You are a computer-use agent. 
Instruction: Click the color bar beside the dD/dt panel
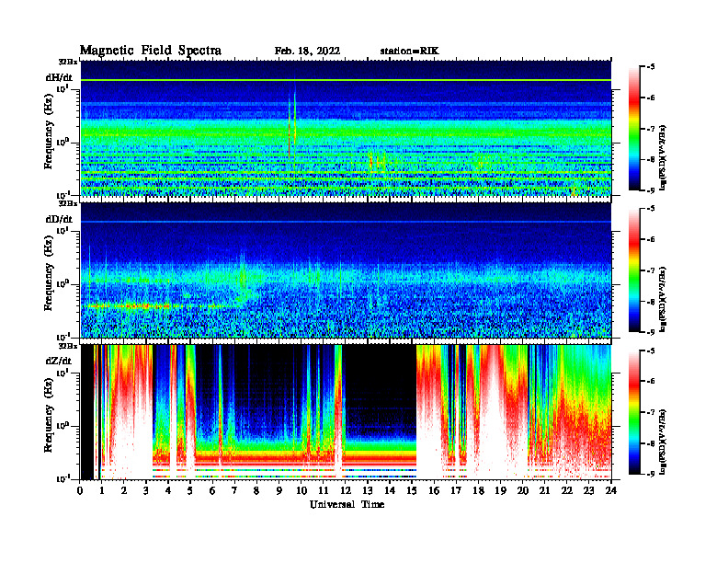pos(634,270)
